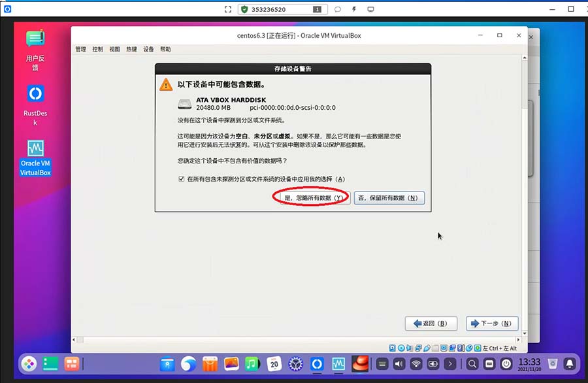Click the Wi-Fi network icon in dock tray

pos(416,364)
